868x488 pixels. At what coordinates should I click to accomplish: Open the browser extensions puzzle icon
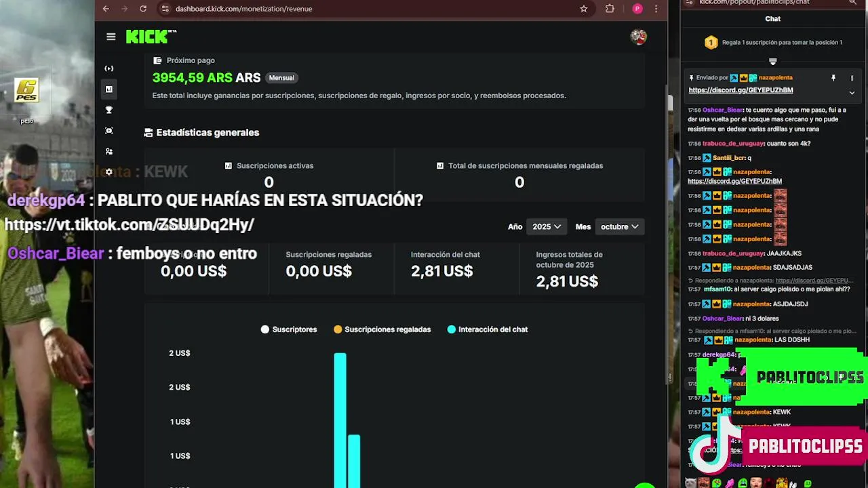(x=610, y=9)
